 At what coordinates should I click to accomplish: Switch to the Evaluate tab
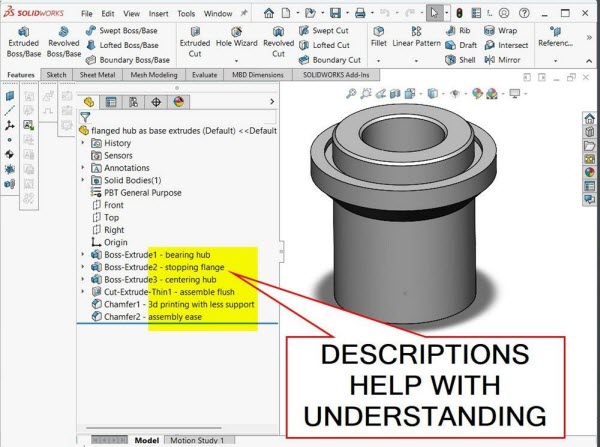click(204, 75)
